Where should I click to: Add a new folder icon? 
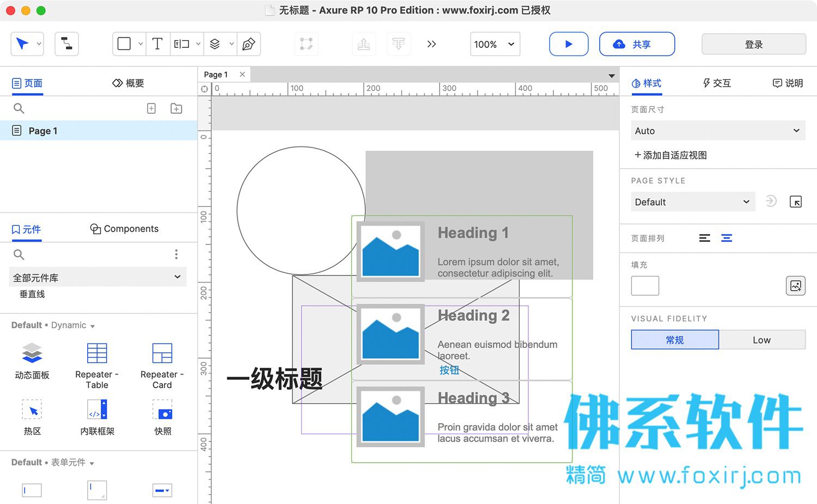click(176, 108)
